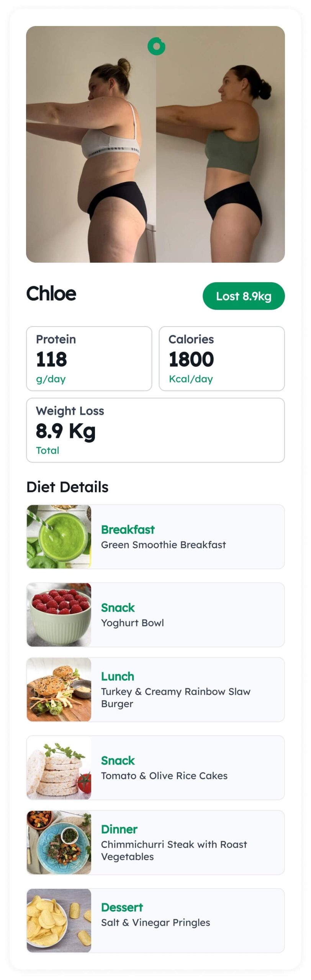Tap the rice cakes snack image
311x980 pixels.
59,768
